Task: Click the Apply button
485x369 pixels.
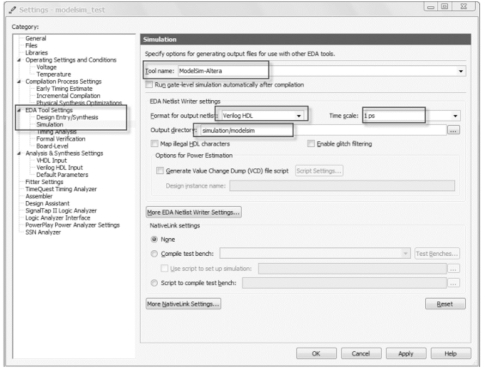Action: tap(406, 353)
